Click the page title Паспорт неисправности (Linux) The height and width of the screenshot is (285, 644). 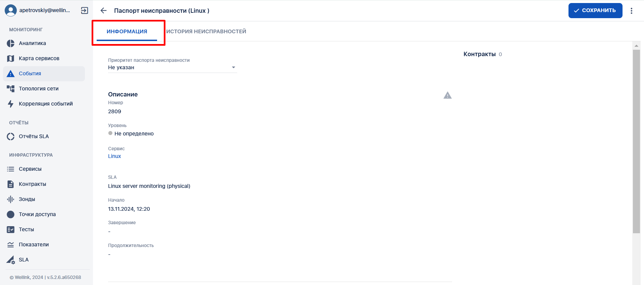pyautogui.click(x=162, y=11)
